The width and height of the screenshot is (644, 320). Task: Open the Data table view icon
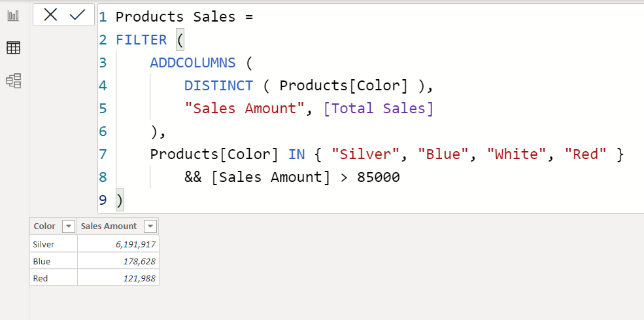[x=14, y=48]
